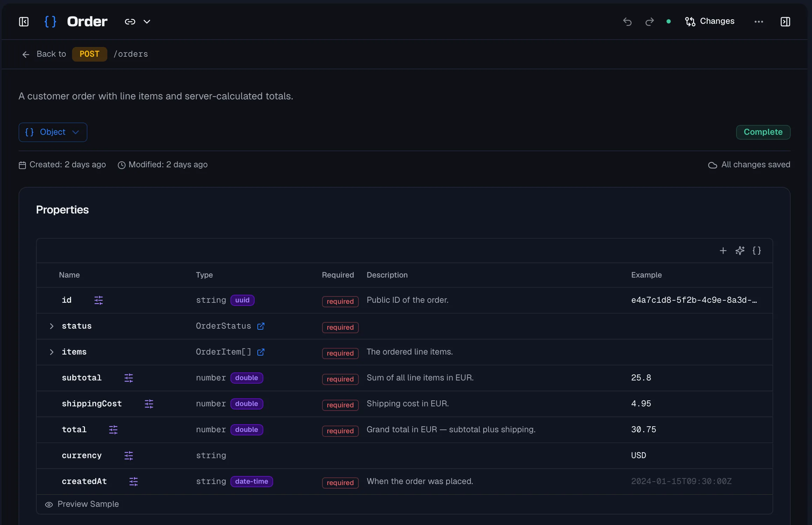Toggle required badge on createdAt row
The image size is (812, 525).
tap(340, 483)
